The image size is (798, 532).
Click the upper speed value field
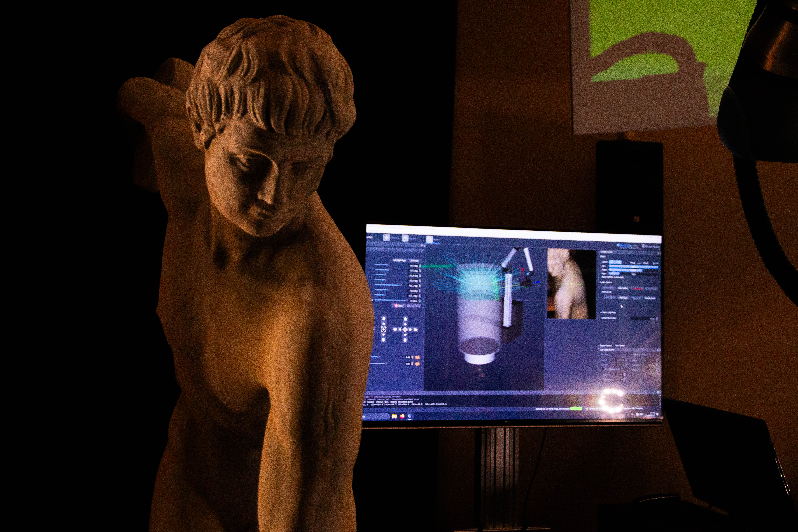(408, 357)
